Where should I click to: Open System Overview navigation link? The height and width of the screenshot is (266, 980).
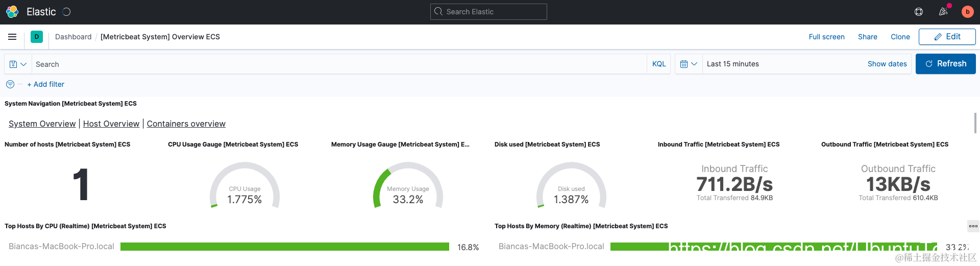pos(42,124)
